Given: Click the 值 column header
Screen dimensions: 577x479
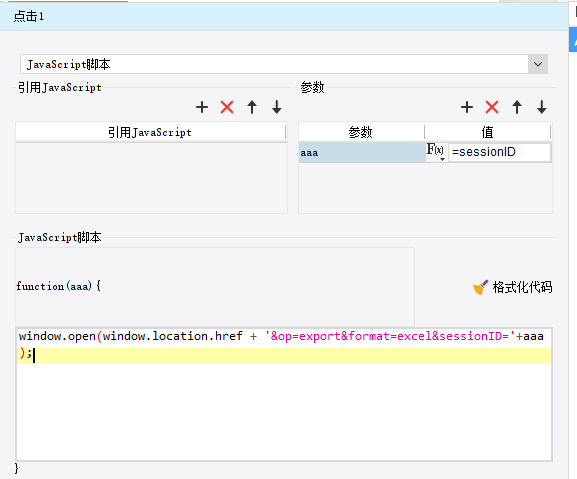Looking at the screenshot, I should tap(488, 132).
